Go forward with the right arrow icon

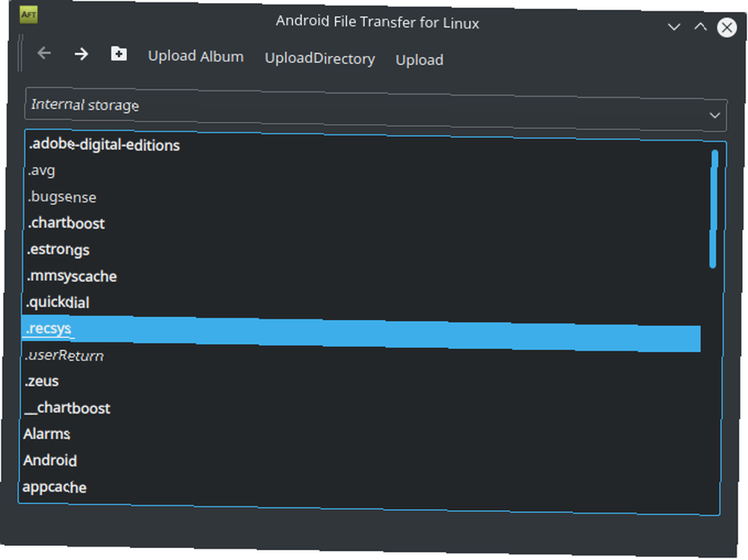(82, 54)
